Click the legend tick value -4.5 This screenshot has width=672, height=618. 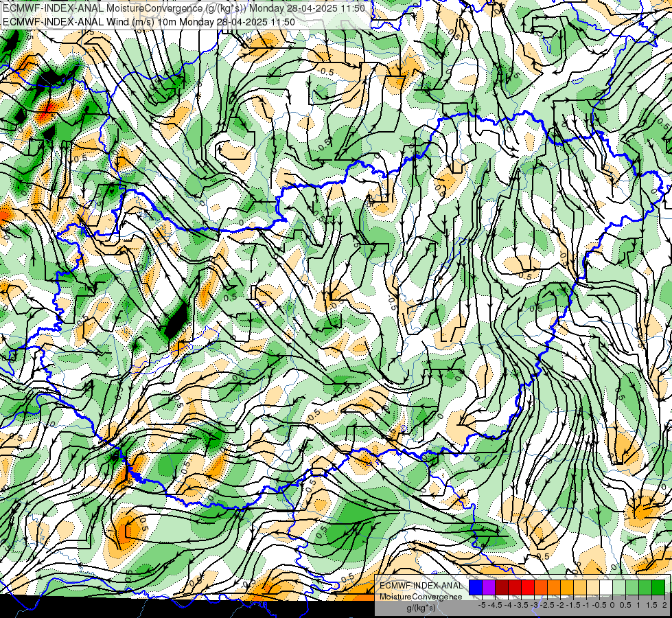[495, 605]
